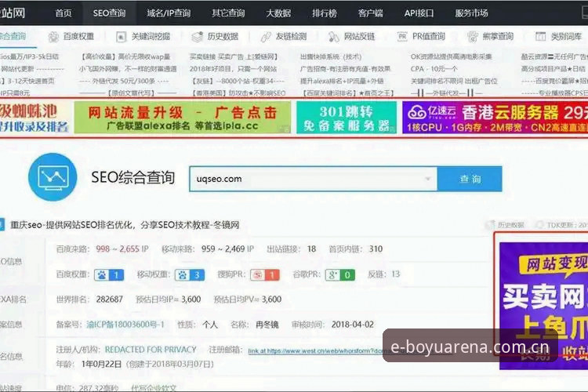Open the 亿速云 香港云服务器 banner
Viewport: 588px width, 392px height.
point(495,118)
